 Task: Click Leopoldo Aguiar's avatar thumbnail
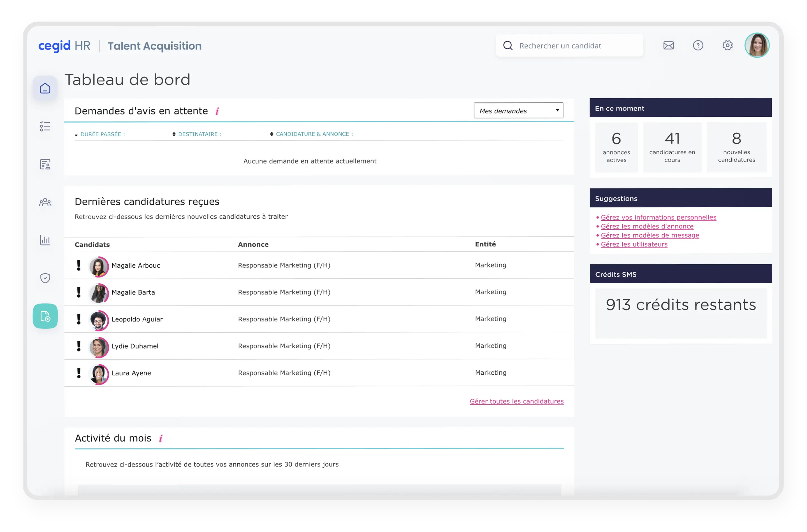coord(98,320)
